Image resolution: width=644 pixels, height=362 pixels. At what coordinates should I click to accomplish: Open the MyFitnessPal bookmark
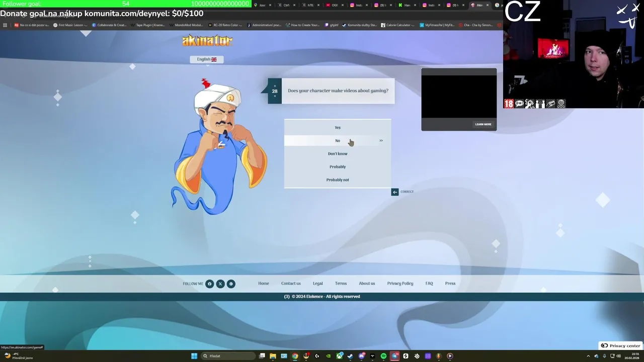(x=437, y=25)
